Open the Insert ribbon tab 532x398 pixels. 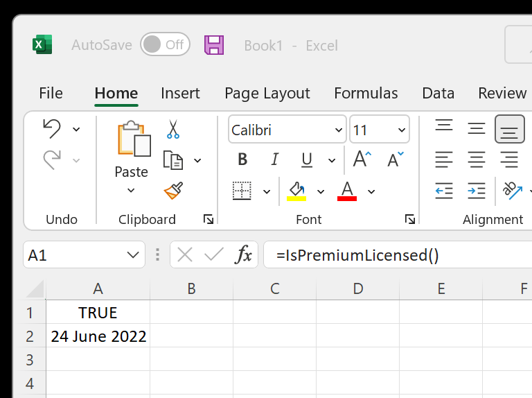[180, 93]
